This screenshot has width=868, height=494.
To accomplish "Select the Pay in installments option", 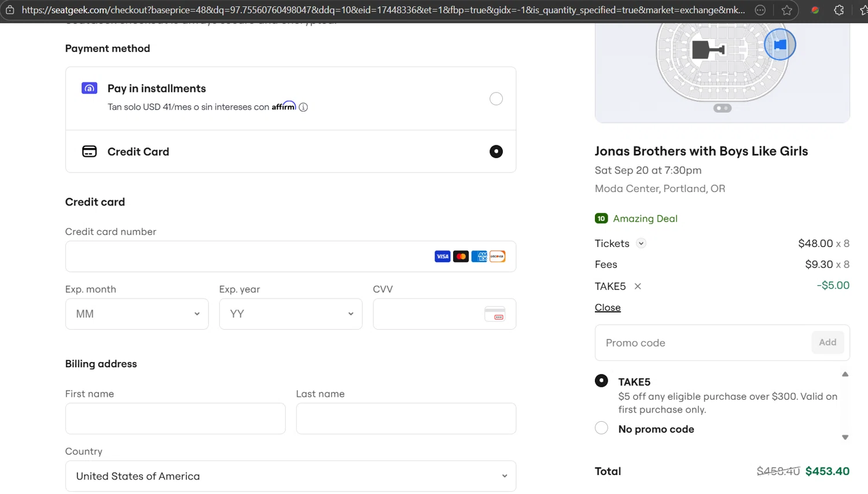I will [496, 99].
